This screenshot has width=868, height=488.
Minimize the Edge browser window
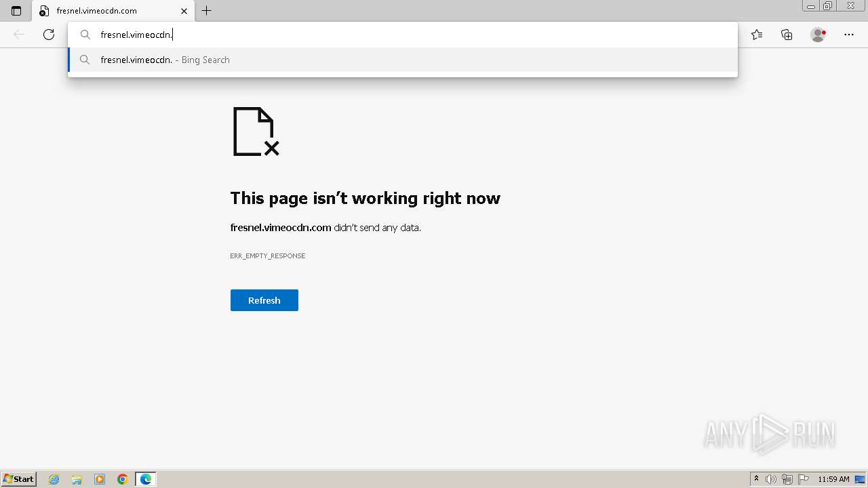click(811, 5)
